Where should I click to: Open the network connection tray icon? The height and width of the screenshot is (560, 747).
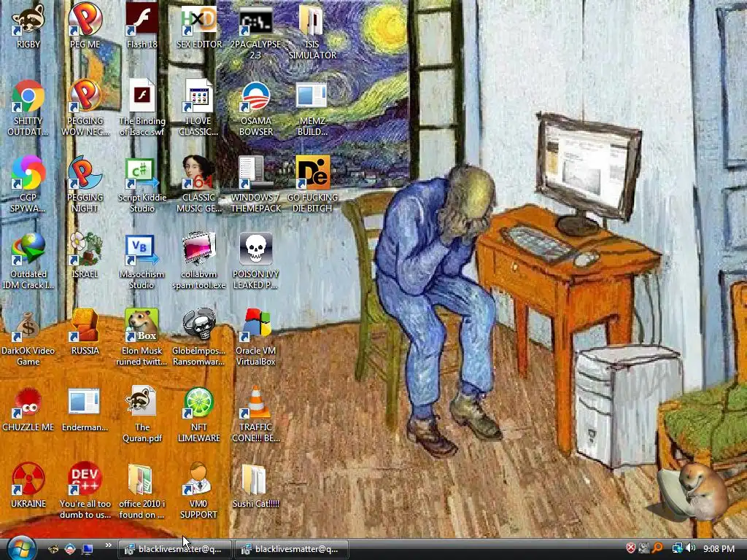click(x=676, y=548)
